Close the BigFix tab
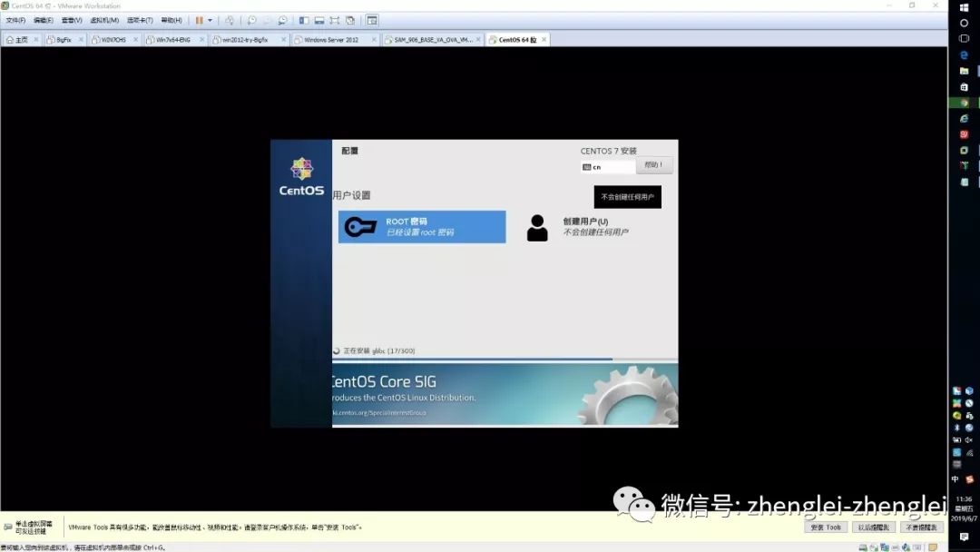980x552 pixels. coord(81,39)
